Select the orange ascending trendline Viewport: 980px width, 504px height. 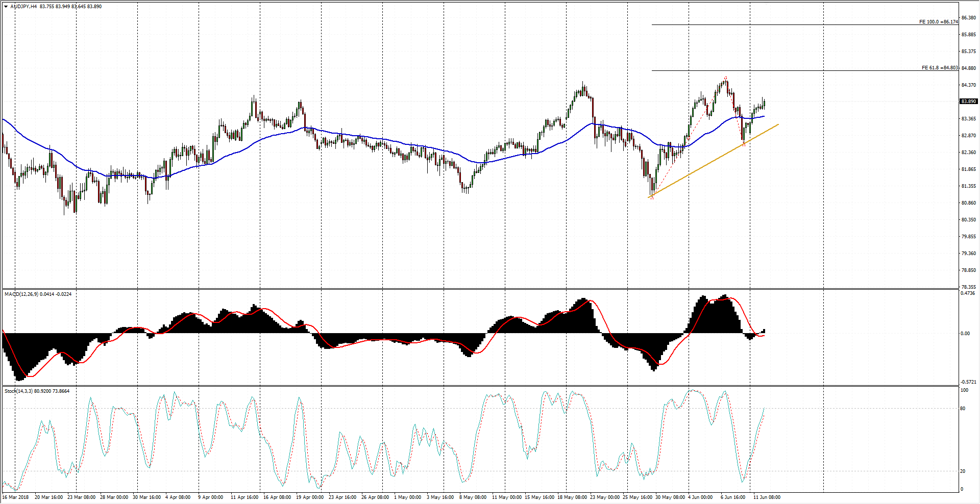pos(715,160)
